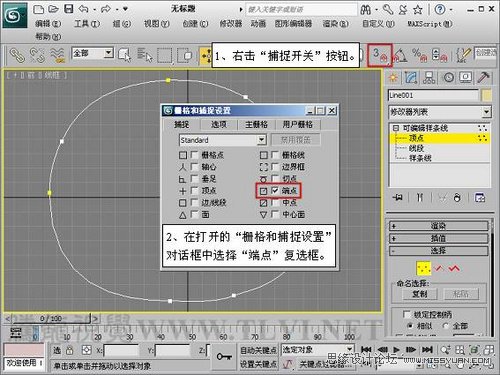This screenshot has width=500, height=375.
Task: Click the binoculars search icon
Action: tap(365, 10)
